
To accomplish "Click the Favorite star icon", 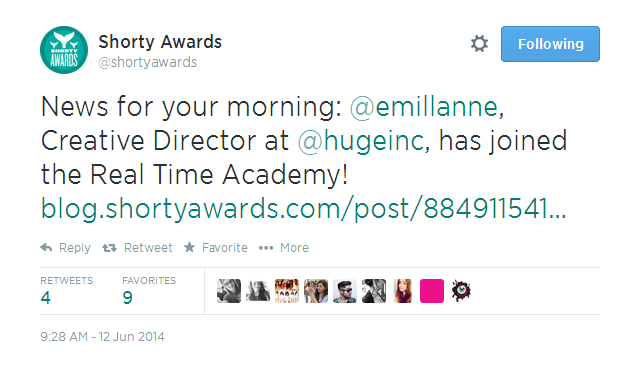I will (x=189, y=247).
